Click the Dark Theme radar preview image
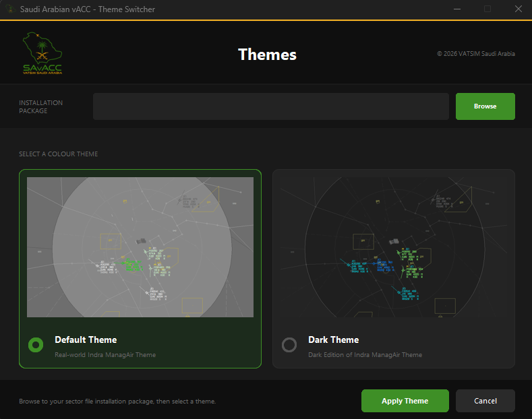Screen dimensions: 532x419 click(394, 247)
